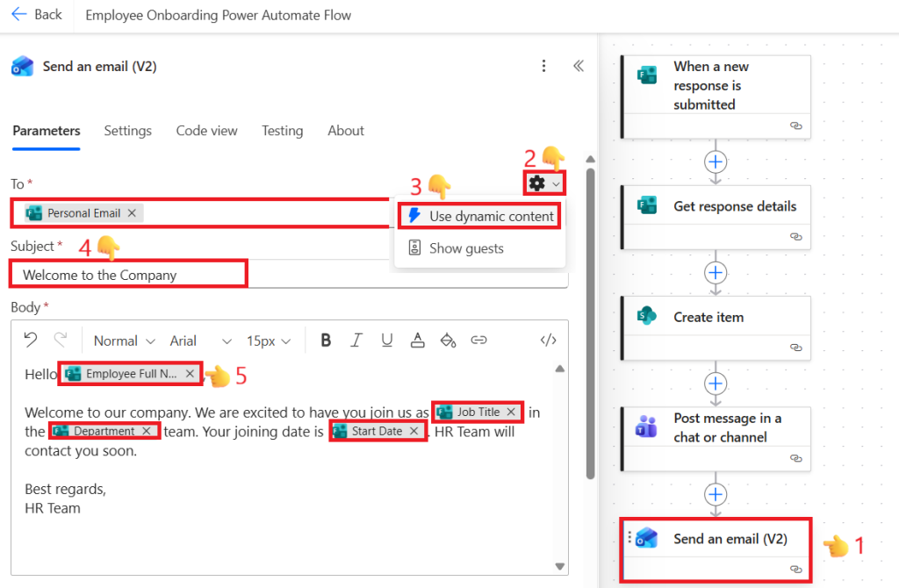
Task: Open the three-dot more options menu
Action: coord(544,66)
